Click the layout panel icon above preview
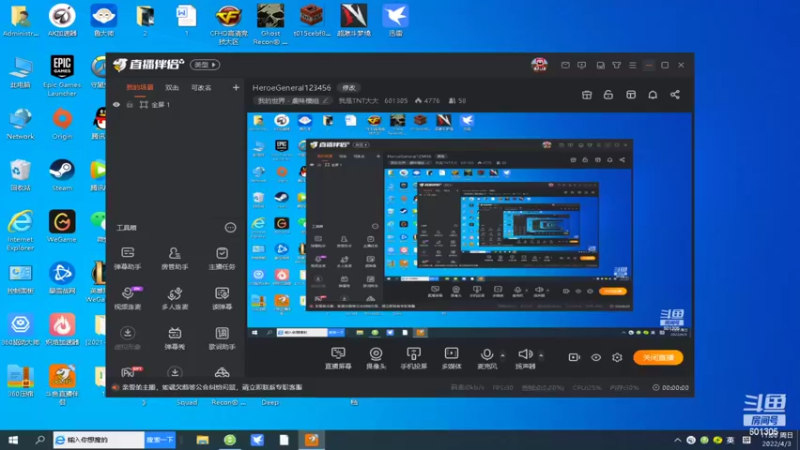 [631, 95]
